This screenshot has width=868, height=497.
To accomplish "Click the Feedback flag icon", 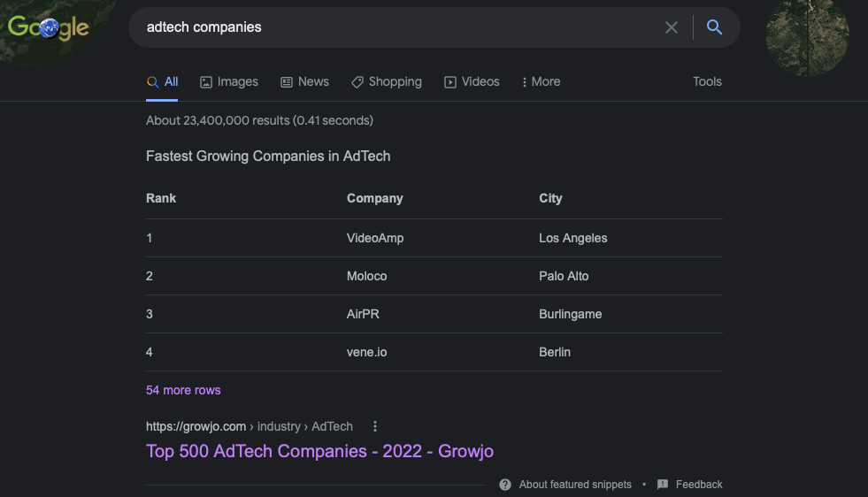I will (662, 485).
